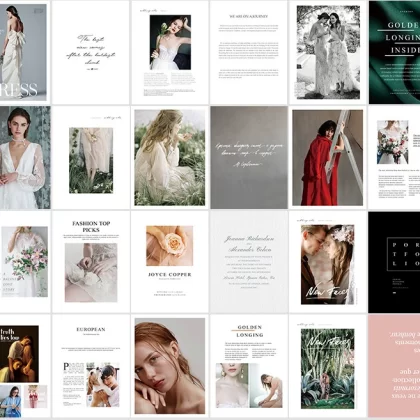This screenshot has height=420, width=420.
Task: Select the cursive script quote page
Action: [91, 52]
